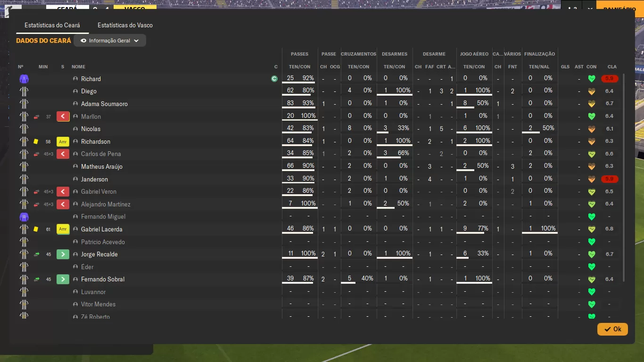
Task: Open player Gabriel Lacerda's name link
Action: [x=101, y=229]
